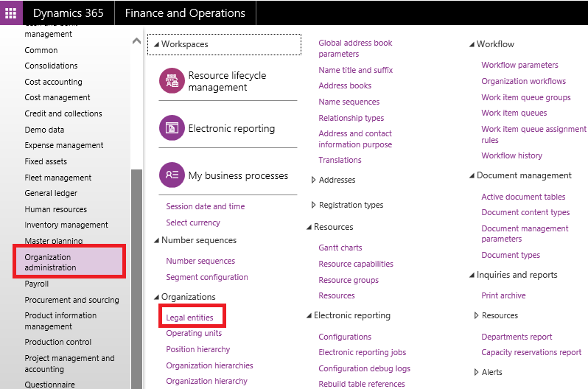This screenshot has height=389, width=588.
Task: Collapse the Organizations section
Action: 156,298
